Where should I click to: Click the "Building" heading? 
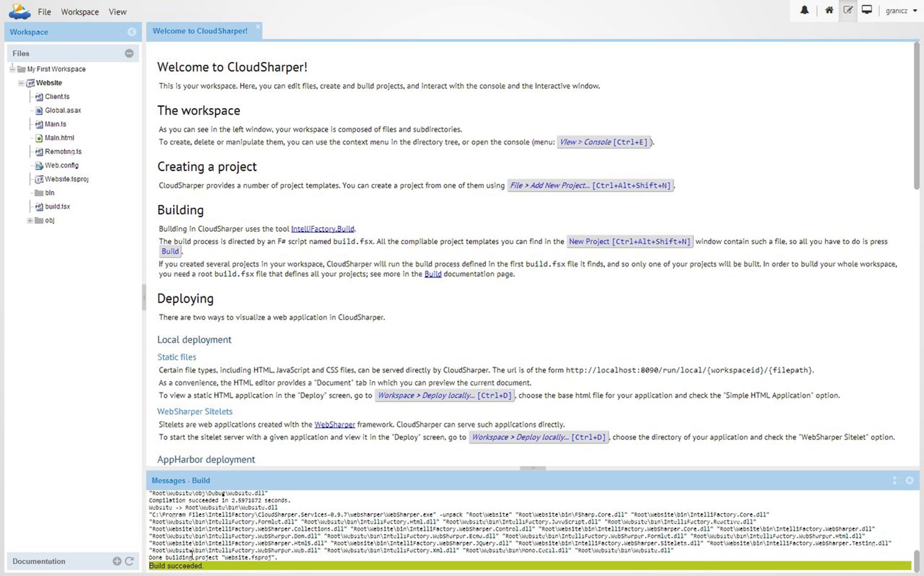point(180,210)
